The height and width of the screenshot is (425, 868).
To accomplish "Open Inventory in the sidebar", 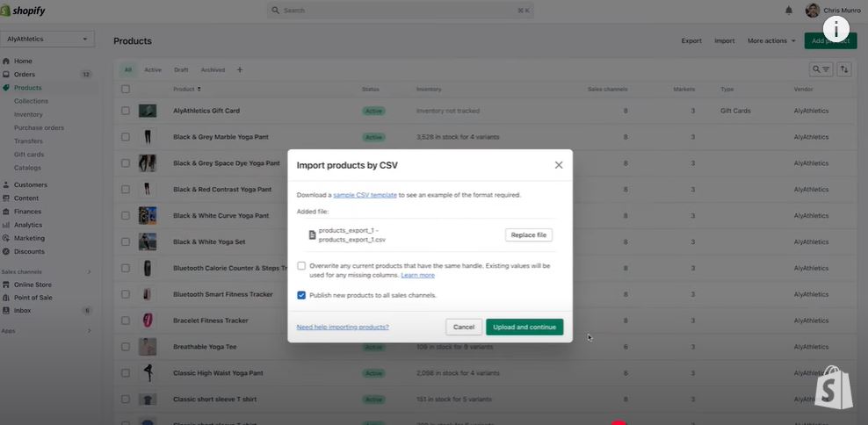I will tap(28, 114).
